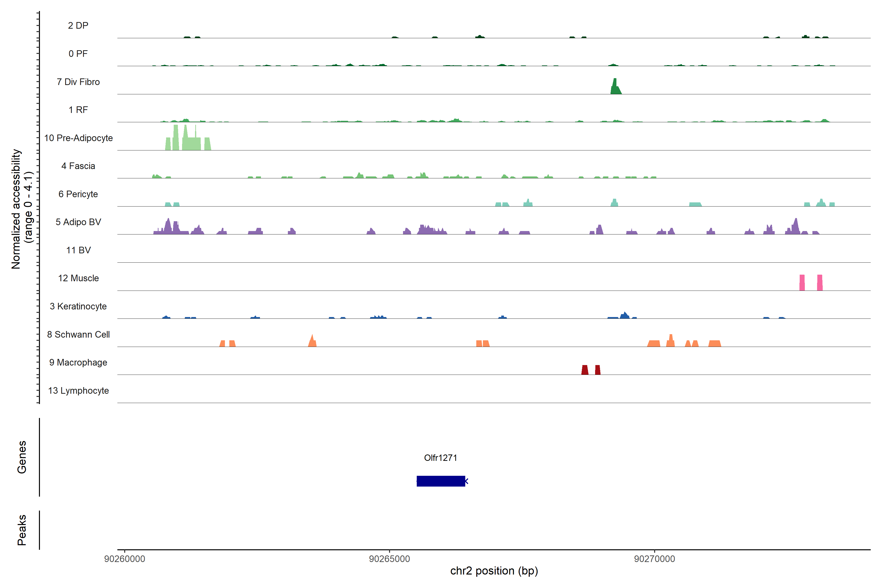Click the Olfr1271 gene block
The width and height of the screenshot is (882, 588).
[x=441, y=481]
